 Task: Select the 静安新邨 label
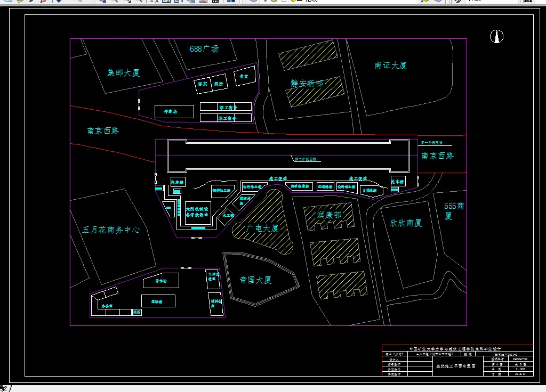(x=307, y=84)
